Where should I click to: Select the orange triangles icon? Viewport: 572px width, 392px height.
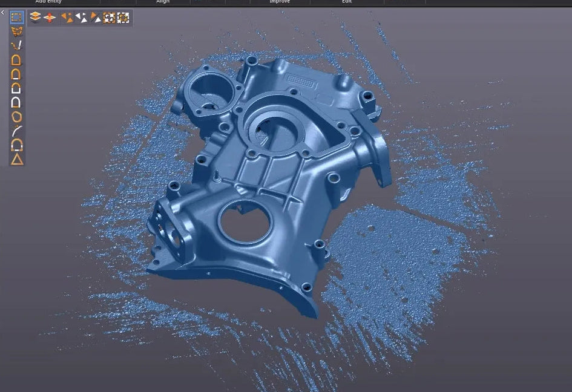coord(67,18)
